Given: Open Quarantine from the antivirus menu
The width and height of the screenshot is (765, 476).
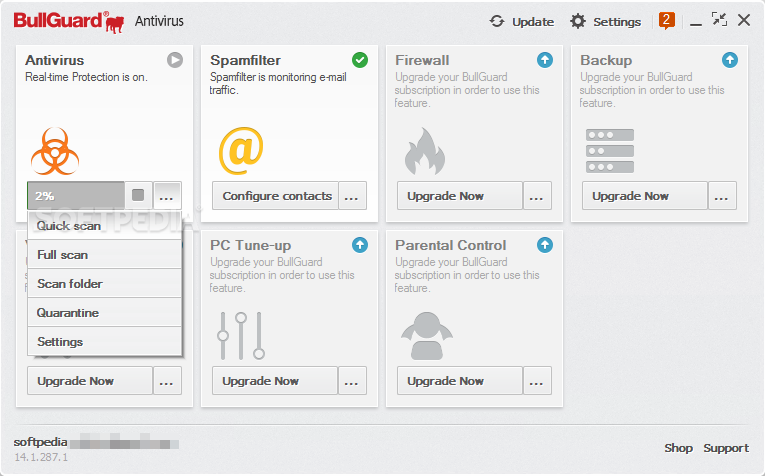Looking at the screenshot, I should 104,313.
